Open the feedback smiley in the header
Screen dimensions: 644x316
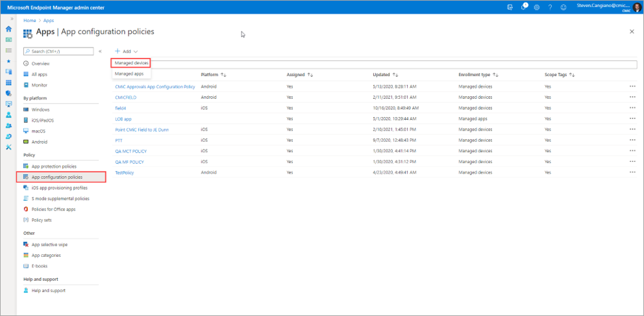point(563,7)
